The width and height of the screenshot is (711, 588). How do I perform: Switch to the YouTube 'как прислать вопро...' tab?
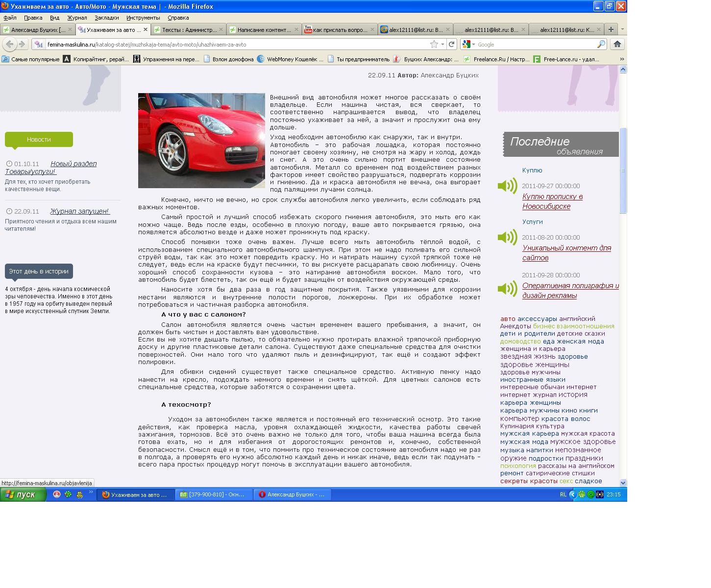[340, 29]
